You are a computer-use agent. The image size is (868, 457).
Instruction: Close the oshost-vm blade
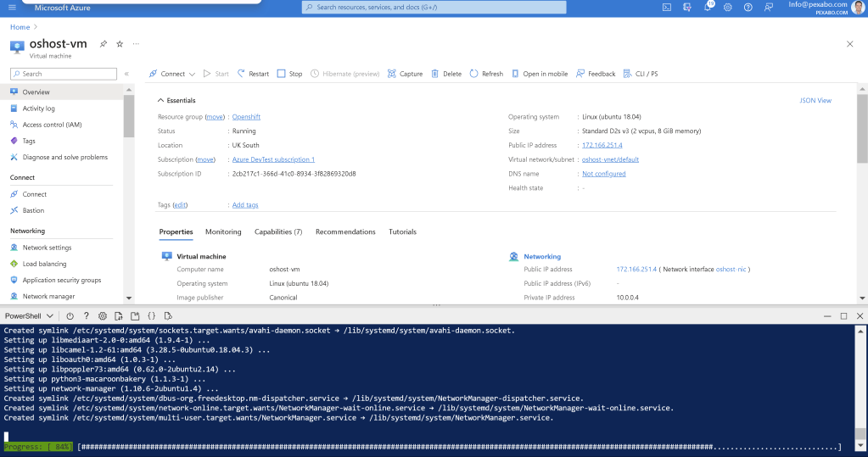[x=849, y=44]
